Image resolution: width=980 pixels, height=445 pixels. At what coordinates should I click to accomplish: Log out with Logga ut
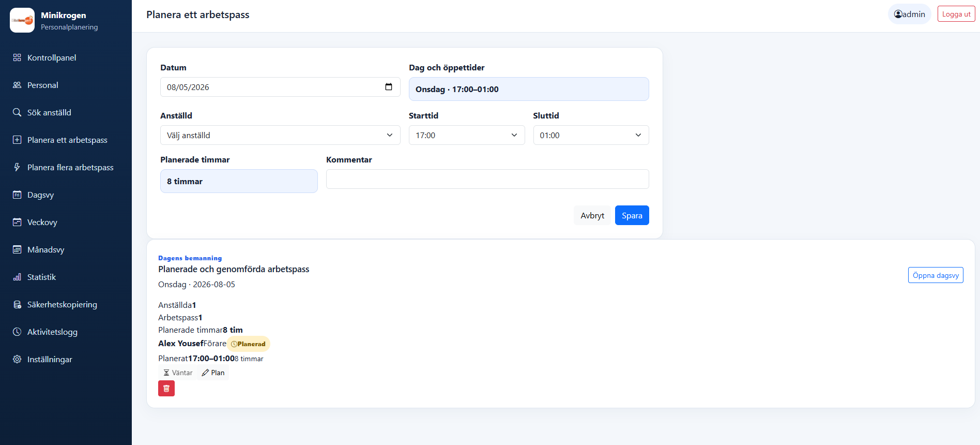click(956, 14)
